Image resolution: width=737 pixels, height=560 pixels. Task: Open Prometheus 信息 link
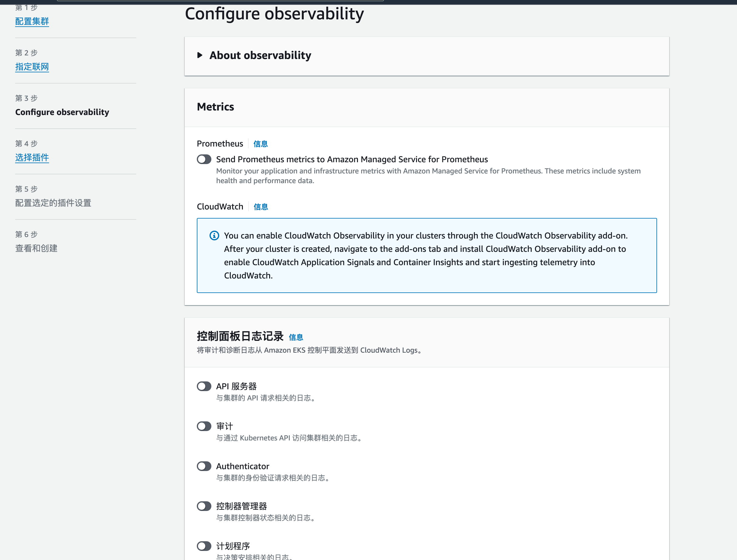(260, 144)
